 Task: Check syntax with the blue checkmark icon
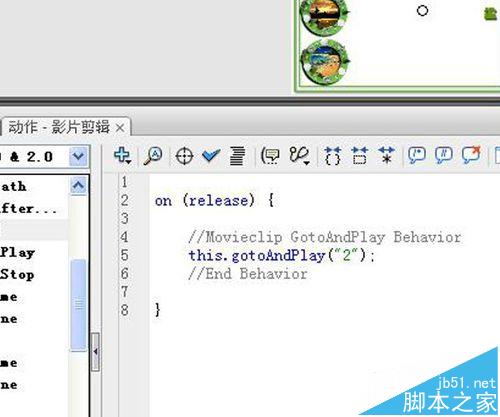211,155
